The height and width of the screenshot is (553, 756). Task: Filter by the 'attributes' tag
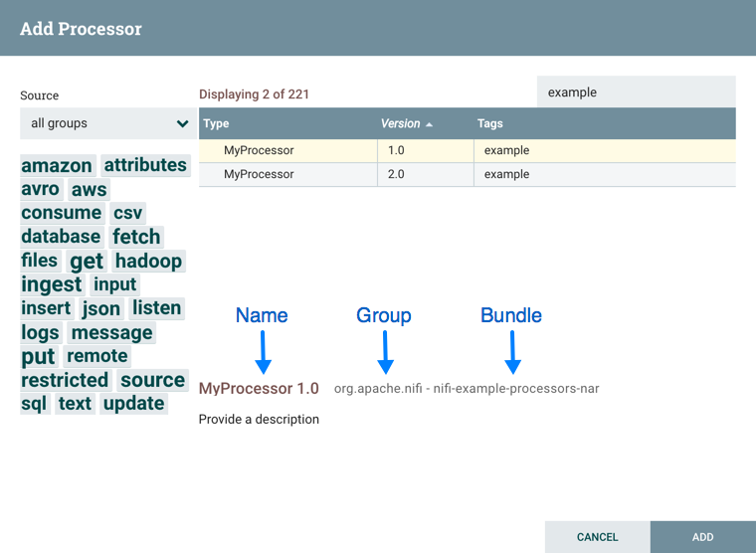click(x=145, y=165)
